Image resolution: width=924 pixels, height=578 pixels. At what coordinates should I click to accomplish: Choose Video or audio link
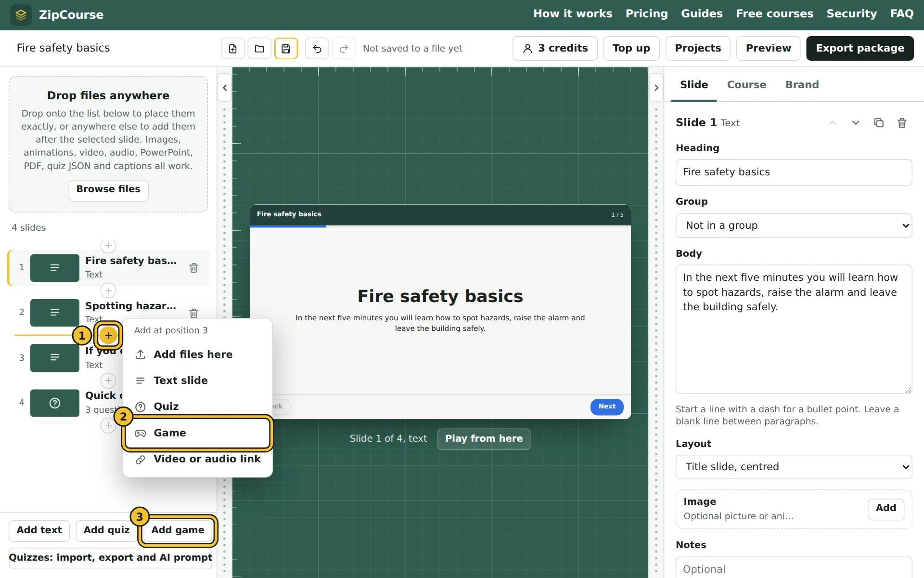coord(197,459)
